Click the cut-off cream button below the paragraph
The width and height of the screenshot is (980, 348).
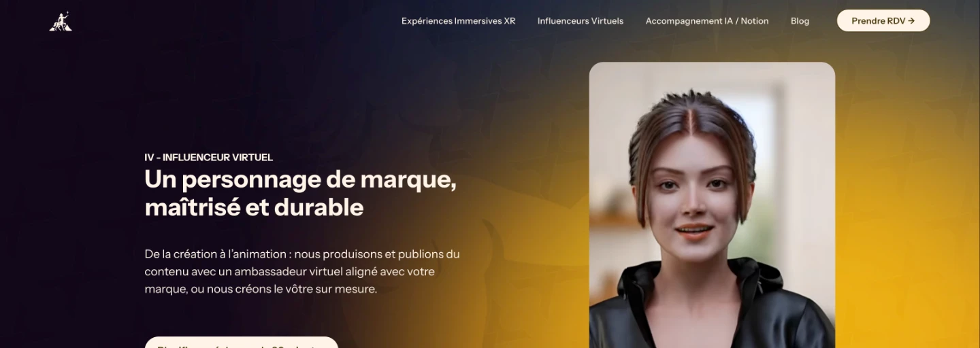pos(241,343)
